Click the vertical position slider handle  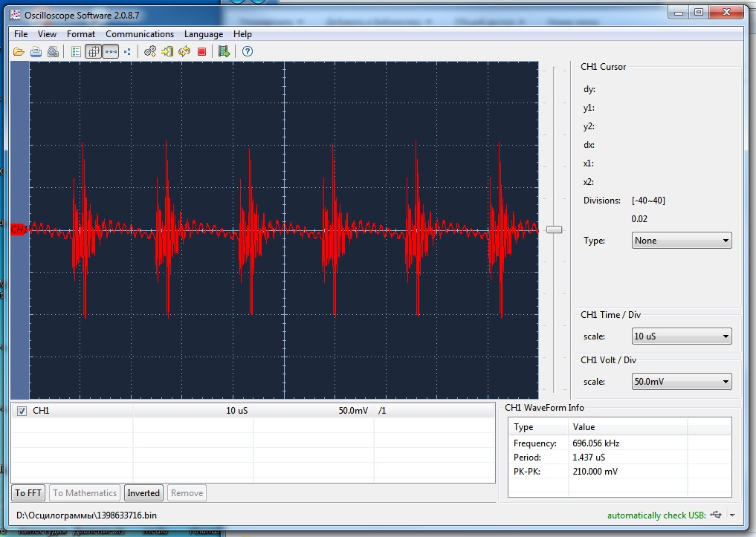pos(554,230)
